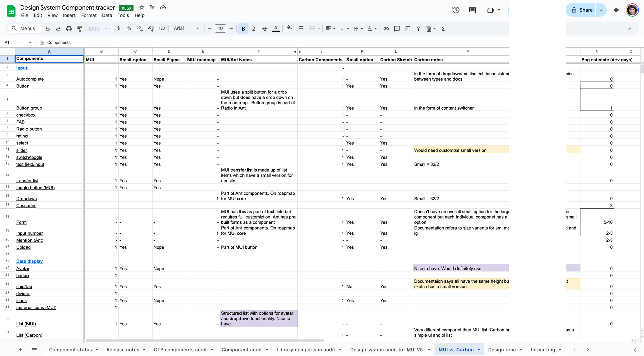Check cloud document status
The image size is (644, 356).
pyautogui.click(x=163, y=7)
